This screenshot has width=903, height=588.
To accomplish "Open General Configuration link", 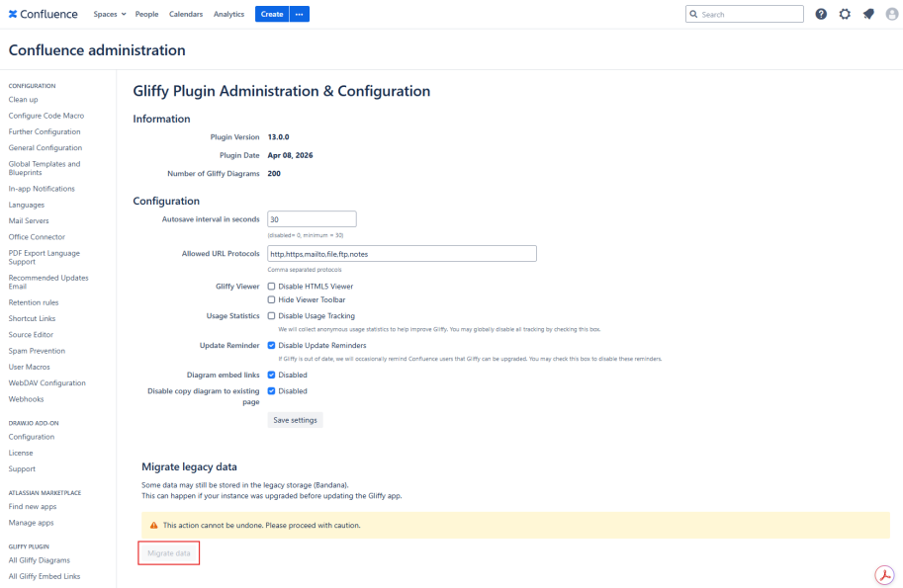I will 45,148.
